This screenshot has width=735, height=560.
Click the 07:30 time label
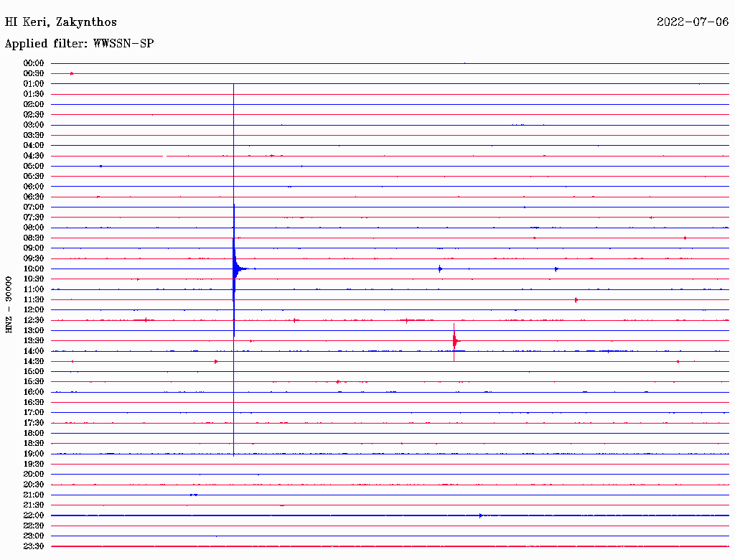34,218
